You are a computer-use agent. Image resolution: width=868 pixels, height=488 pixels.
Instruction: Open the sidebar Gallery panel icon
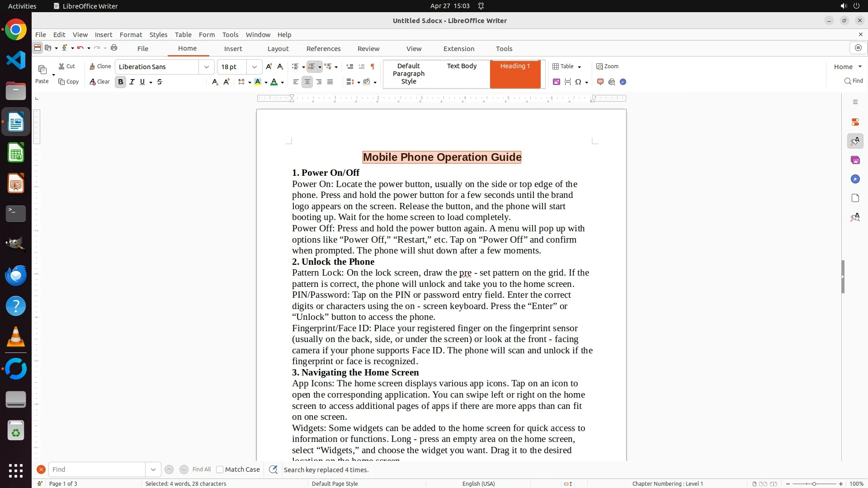point(855,160)
